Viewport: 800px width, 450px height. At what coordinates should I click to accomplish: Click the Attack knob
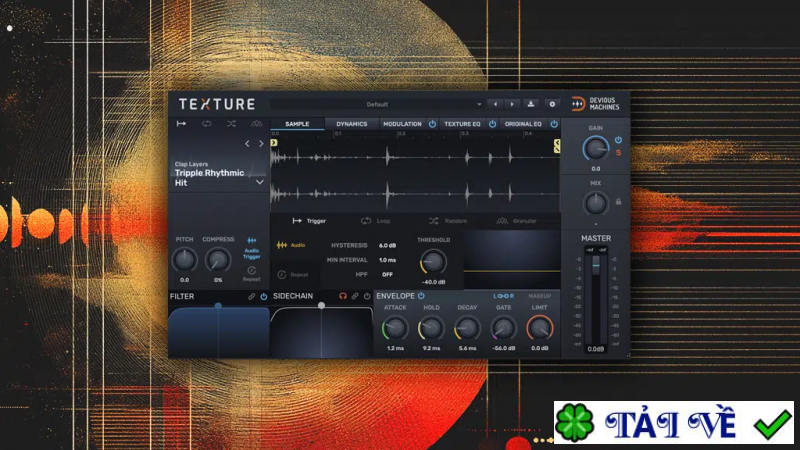pyautogui.click(x=395, y=329)
